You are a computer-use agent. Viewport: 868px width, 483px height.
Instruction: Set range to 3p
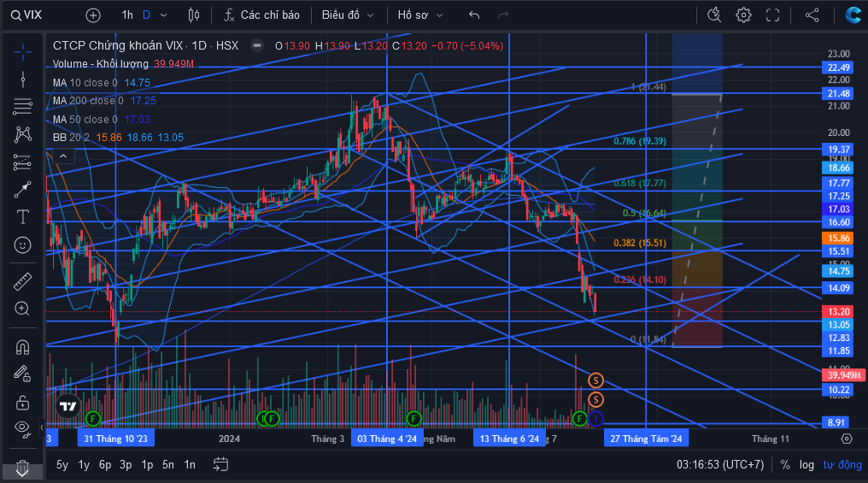click(x=126, y=465)
